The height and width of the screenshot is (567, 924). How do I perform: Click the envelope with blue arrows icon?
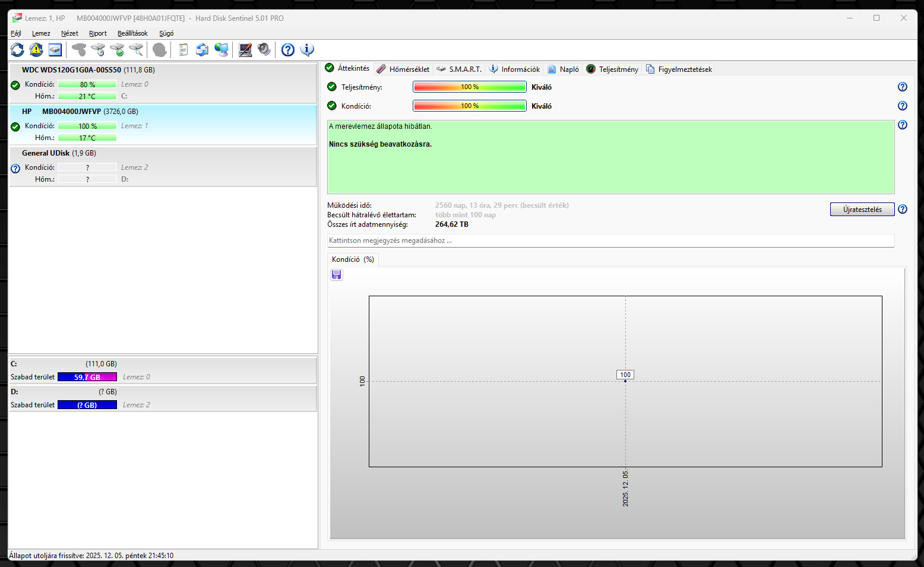(202, 50)
